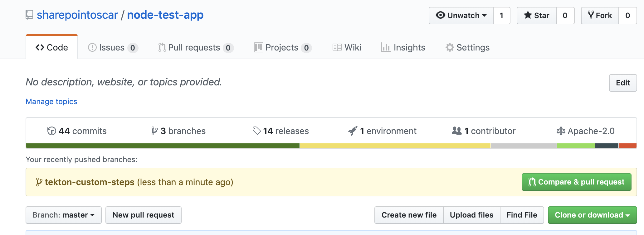Click the Manage topics link
This screenshot has width=644, height=235.
point(51,102)
